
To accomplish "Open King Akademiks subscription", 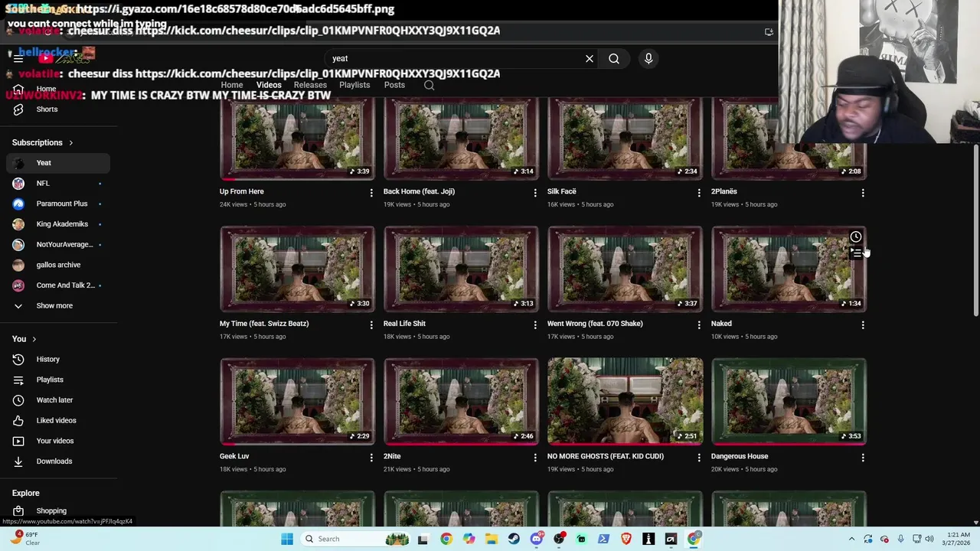I will (58, 223).
